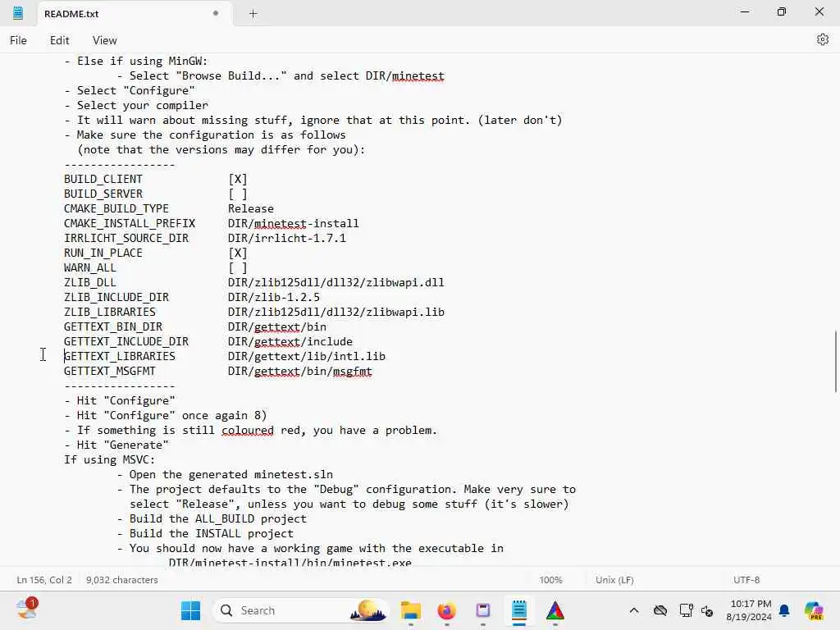Click the Notepad app icon in title bar
Image resolution: width=840 pixels, height=630 pixels.
18,13
